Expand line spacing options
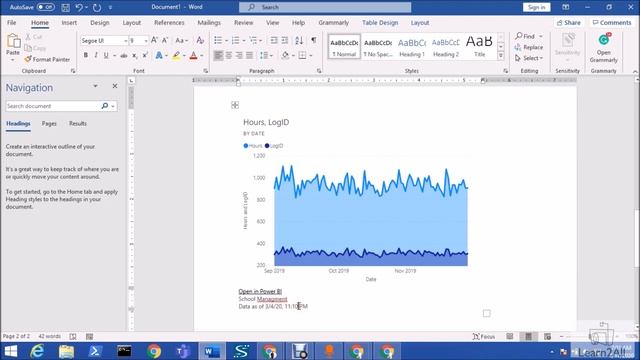The width and height of the screenshot is (640, 360). pyautogui.click(x=266, y=55)
